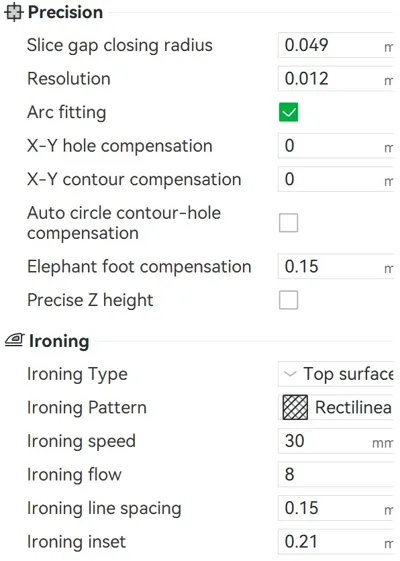400x561 pixels.
Task: Select the Resolution value field
Action: (336, 79)
